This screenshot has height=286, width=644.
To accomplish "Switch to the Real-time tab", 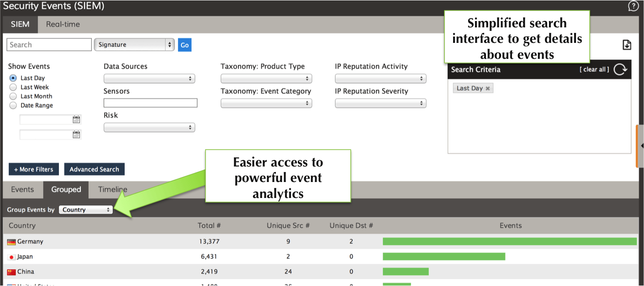I will tap(63, 25).
